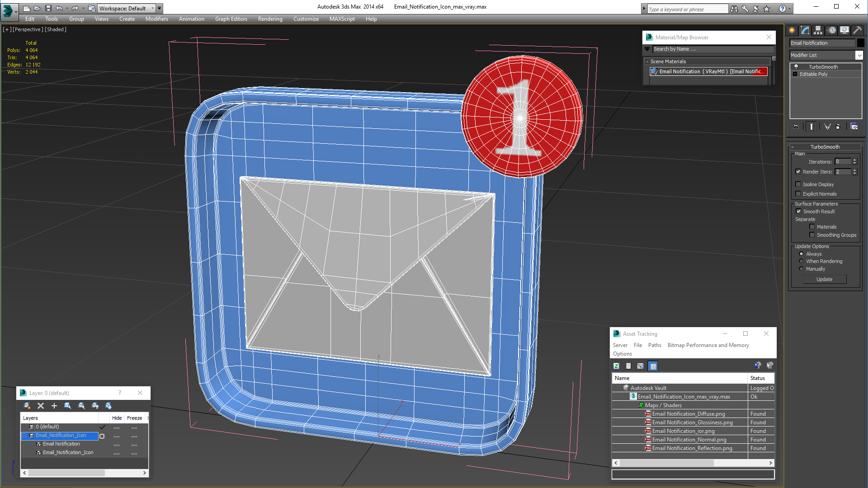Open the Modifier List dropdown
The width and height of the screenshot is (868, 488).
pos(859,55)
